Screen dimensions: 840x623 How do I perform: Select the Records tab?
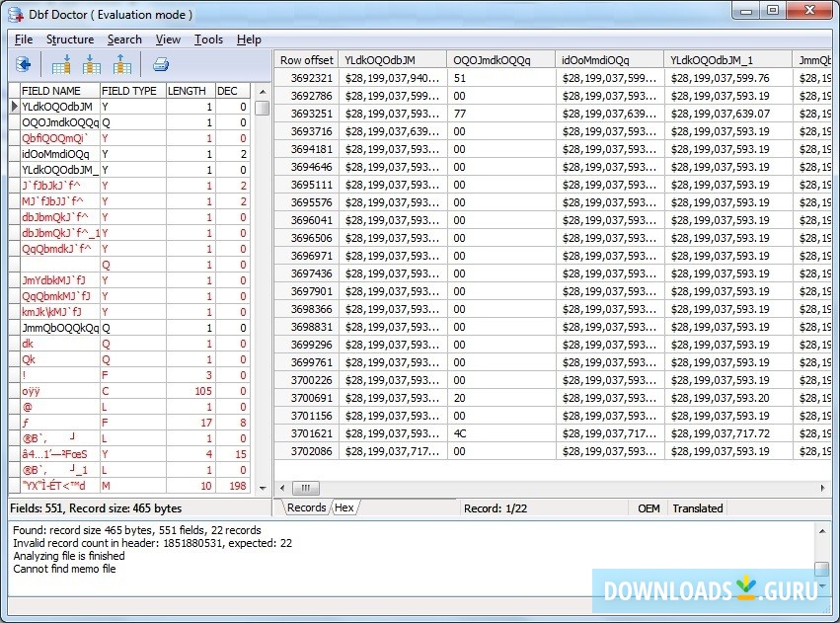click(x=306, y=507)
